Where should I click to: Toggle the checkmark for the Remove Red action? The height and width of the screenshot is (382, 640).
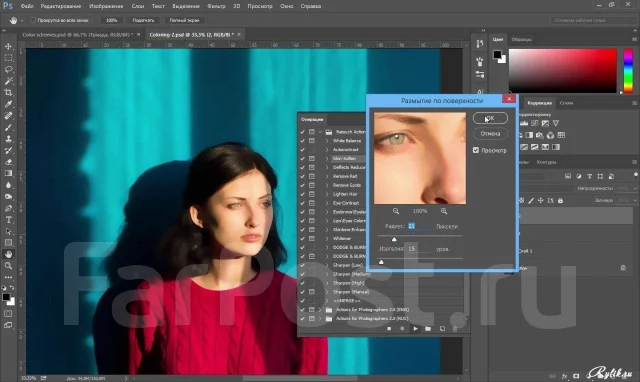click(302, 176)
